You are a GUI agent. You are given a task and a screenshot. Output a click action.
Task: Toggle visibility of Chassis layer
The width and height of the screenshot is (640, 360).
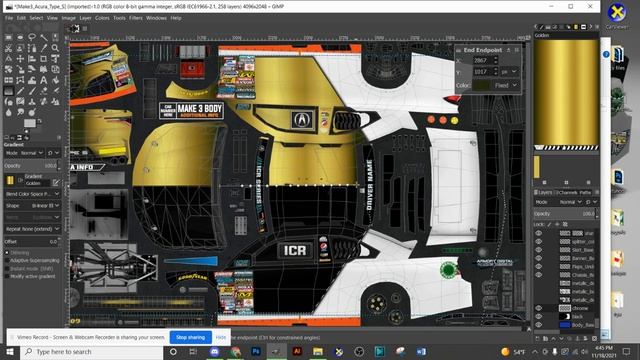pyautogui.click(x=539, y=275)
